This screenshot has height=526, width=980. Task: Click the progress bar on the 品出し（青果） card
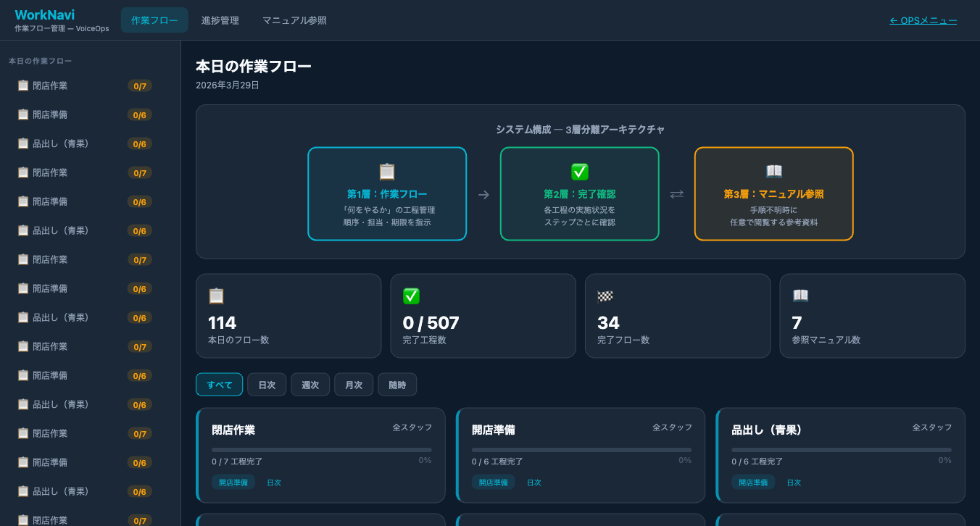[841, 449]
